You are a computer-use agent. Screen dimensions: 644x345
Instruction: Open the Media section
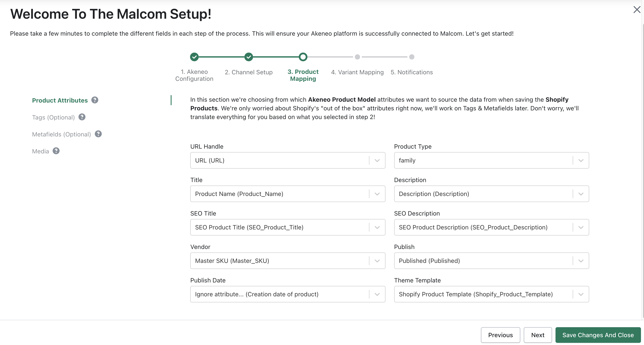click(x=40, y=151)
